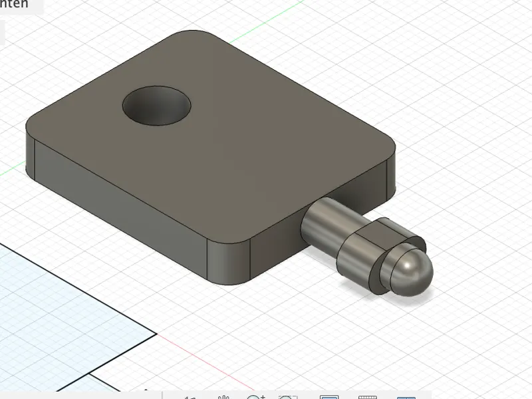Image resolution: width=532 pixels, height=399 pixels.
Task: Activate the zoom magnifier with plus icon
Action: click(256, 397)
